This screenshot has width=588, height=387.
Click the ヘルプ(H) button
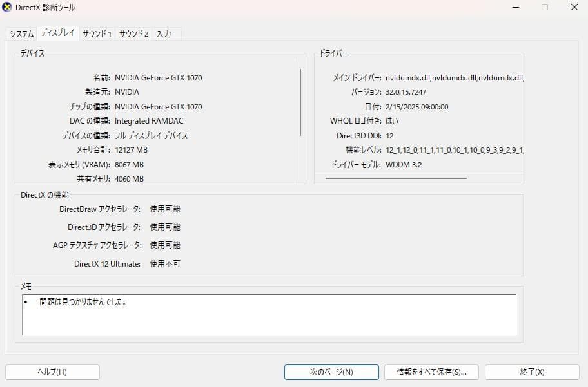[x=52, y=372]
